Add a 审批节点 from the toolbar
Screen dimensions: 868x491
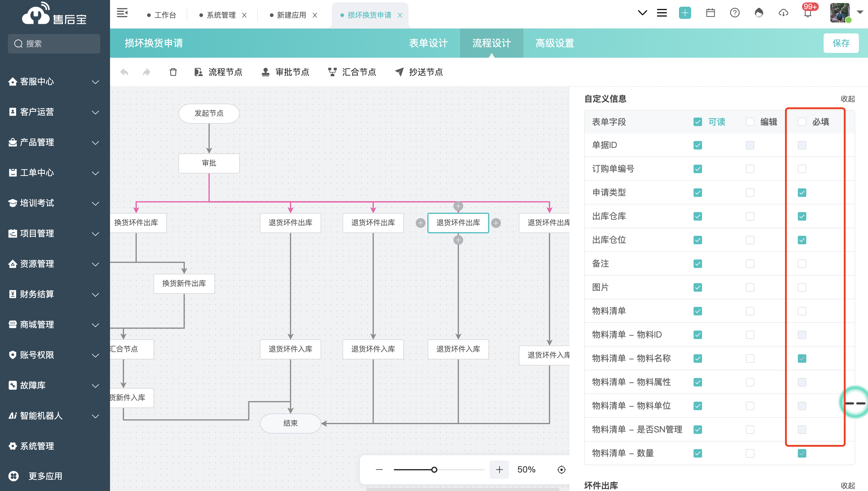[x=285, y=72]
